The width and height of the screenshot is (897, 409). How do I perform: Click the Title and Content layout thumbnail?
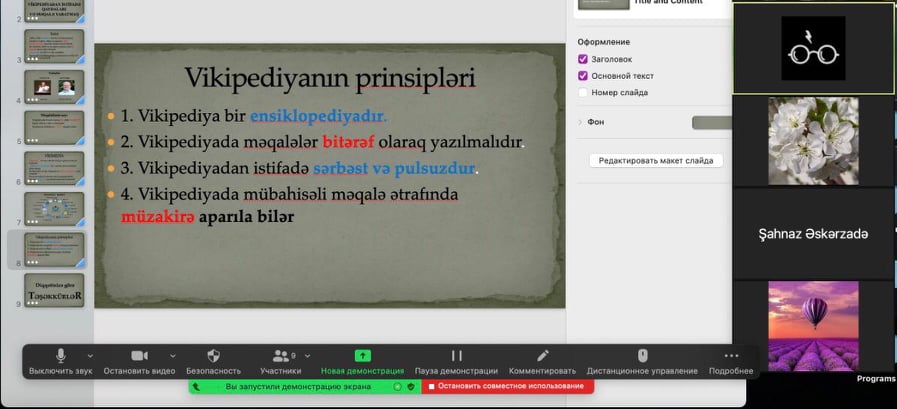[604, 3]
